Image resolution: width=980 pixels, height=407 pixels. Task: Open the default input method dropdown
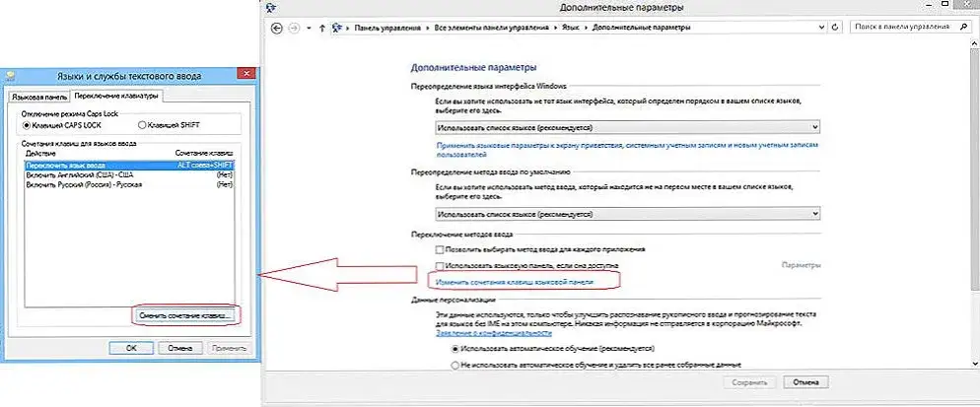coord(627,214)
